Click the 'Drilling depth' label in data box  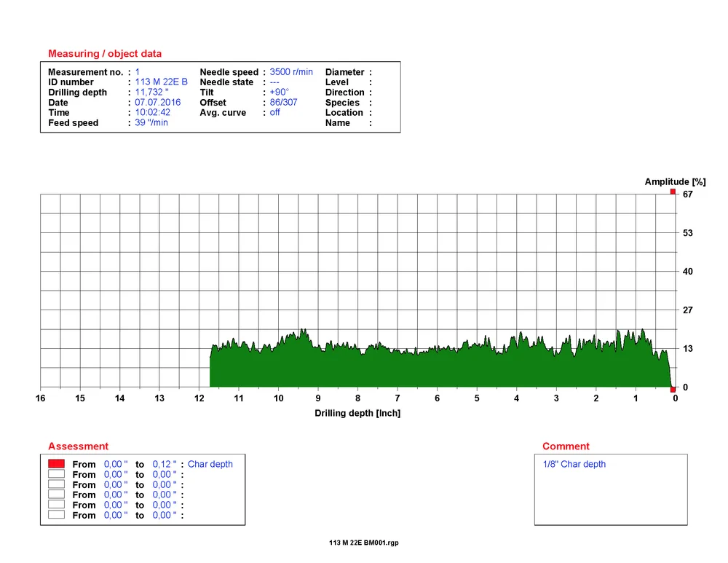click(78, 92)
